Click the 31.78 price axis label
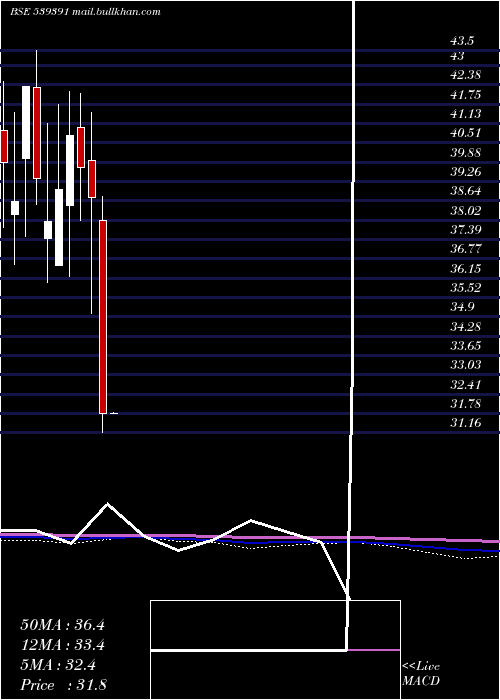Viewport: 500px width, 700px height. coord(466,404)
